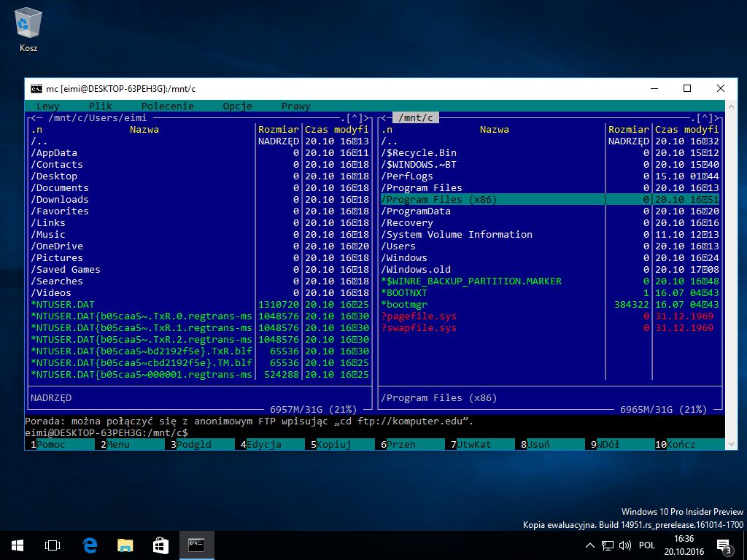Screen dimensions: 747x560
Task: Select the NTUSER.DAT TxR.blf file row
Action: coord(200,351)
